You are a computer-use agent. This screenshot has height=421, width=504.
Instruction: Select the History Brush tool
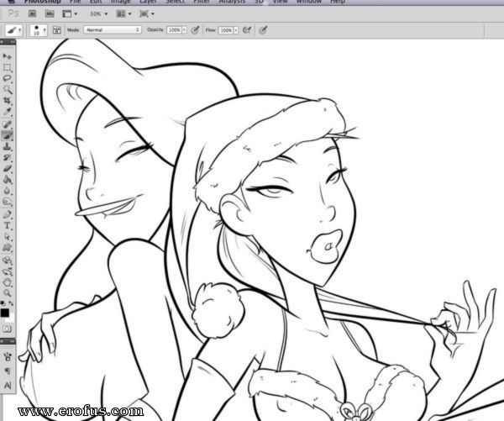tap(7, 158)
